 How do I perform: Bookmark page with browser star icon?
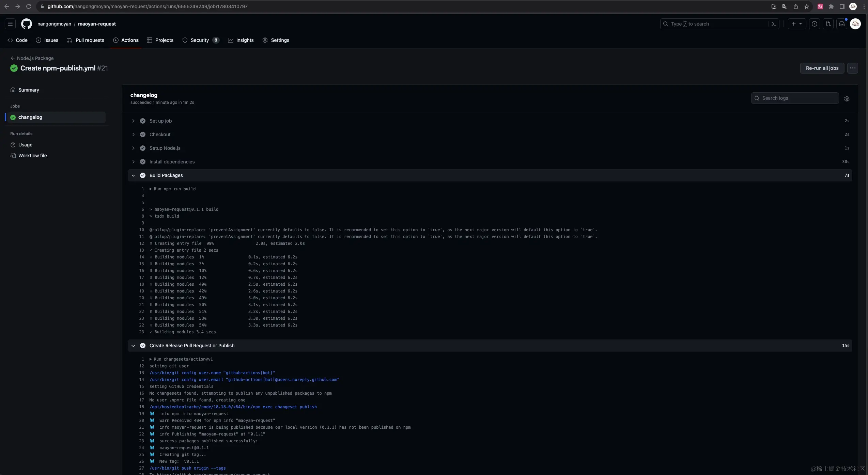click(807, 6)
